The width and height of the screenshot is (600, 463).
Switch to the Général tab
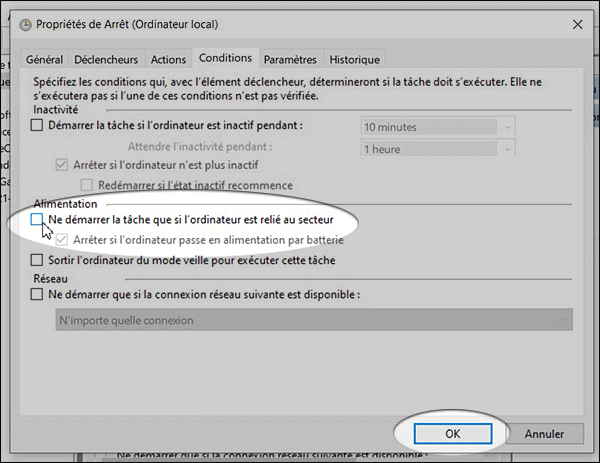tap(44, 59)
